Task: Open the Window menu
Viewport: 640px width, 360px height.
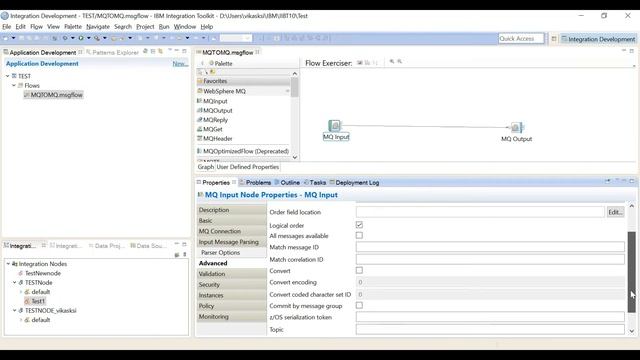Action: point(185,27)
